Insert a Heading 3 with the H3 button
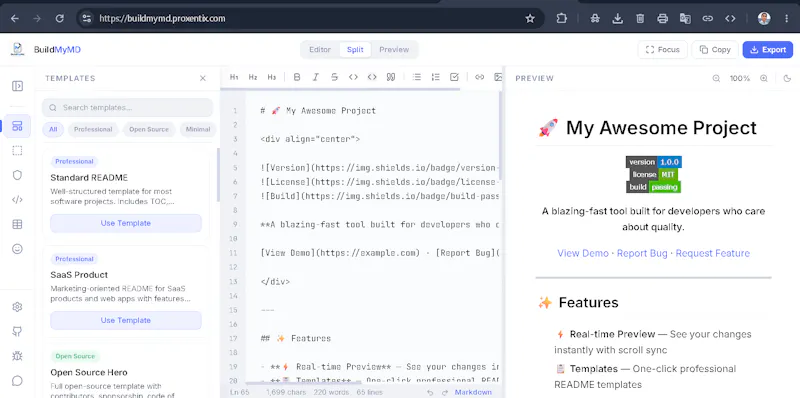Image resolution: width=800 pixels, height=398 pixels. pyautogui.click(x=272, y=77)
